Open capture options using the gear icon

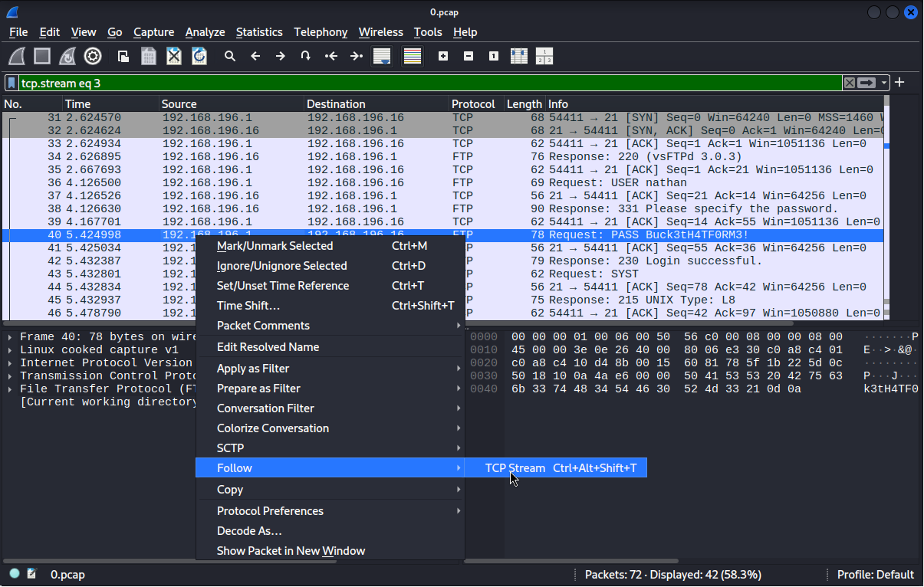pyautogui.click(x=93, y=56)
